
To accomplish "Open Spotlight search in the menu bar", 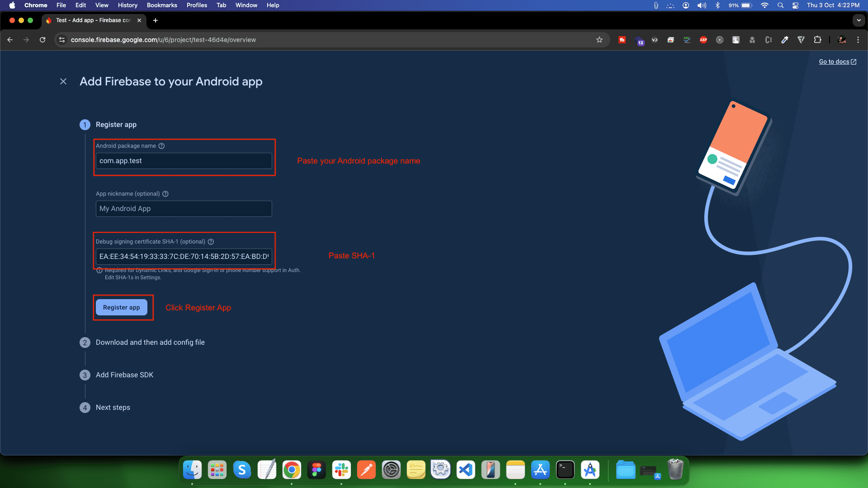I will click(x=780, y=5).
